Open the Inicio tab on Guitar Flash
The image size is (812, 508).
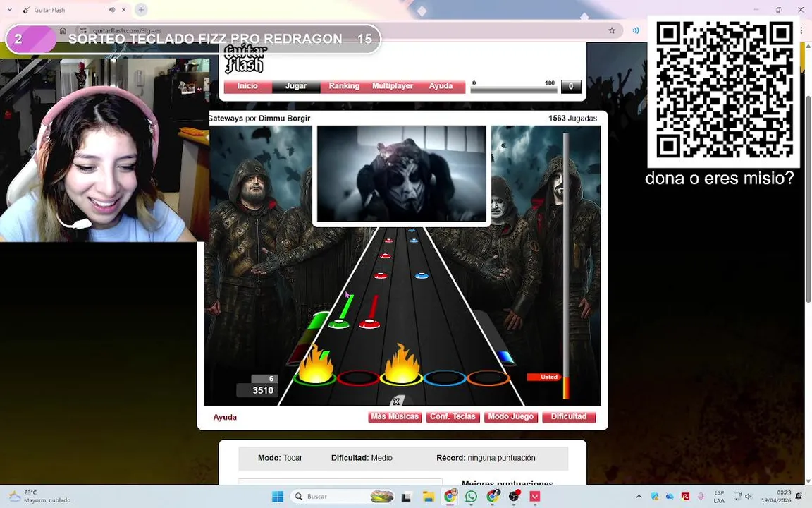(247, 87)
